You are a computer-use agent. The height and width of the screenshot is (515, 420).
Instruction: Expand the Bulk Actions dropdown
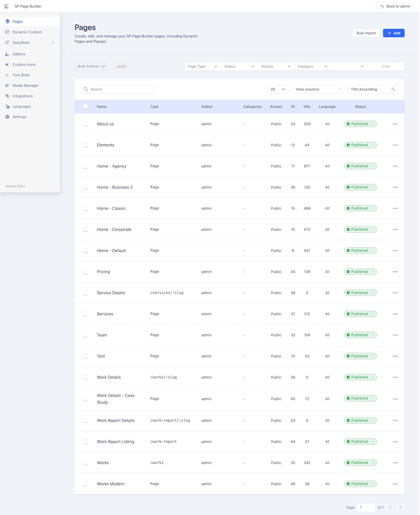[91, 66]
